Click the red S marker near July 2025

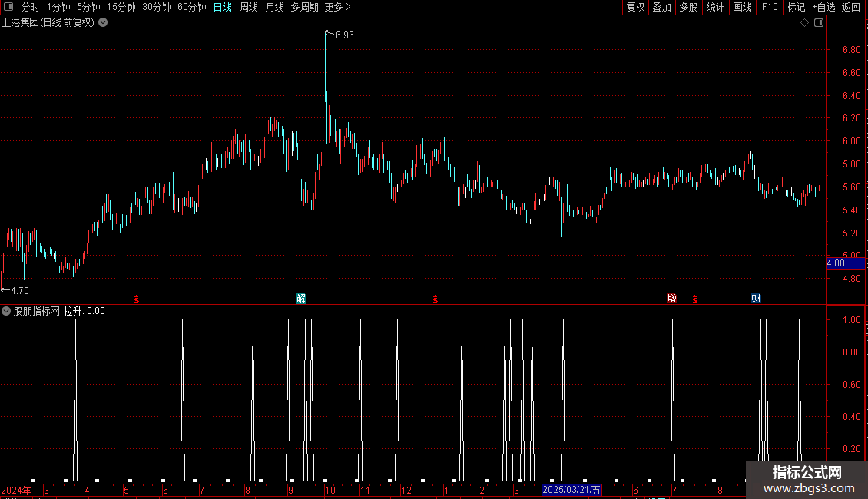(x=695, y=299)
